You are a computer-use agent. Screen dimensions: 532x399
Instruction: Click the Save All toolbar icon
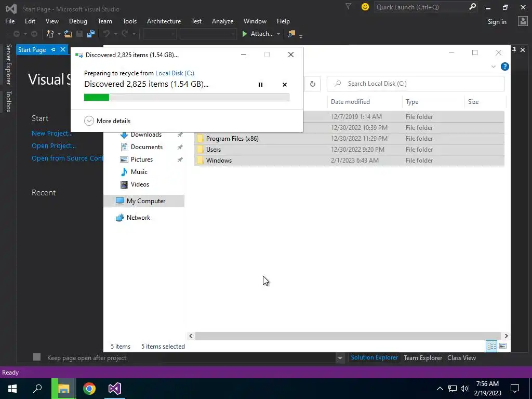click(x=90, y=34)
